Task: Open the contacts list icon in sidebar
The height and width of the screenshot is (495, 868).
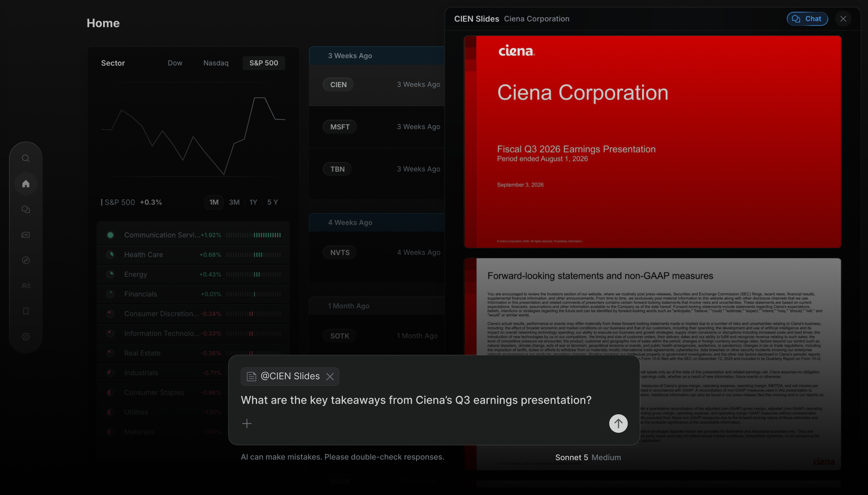Action: coord(26,286)
